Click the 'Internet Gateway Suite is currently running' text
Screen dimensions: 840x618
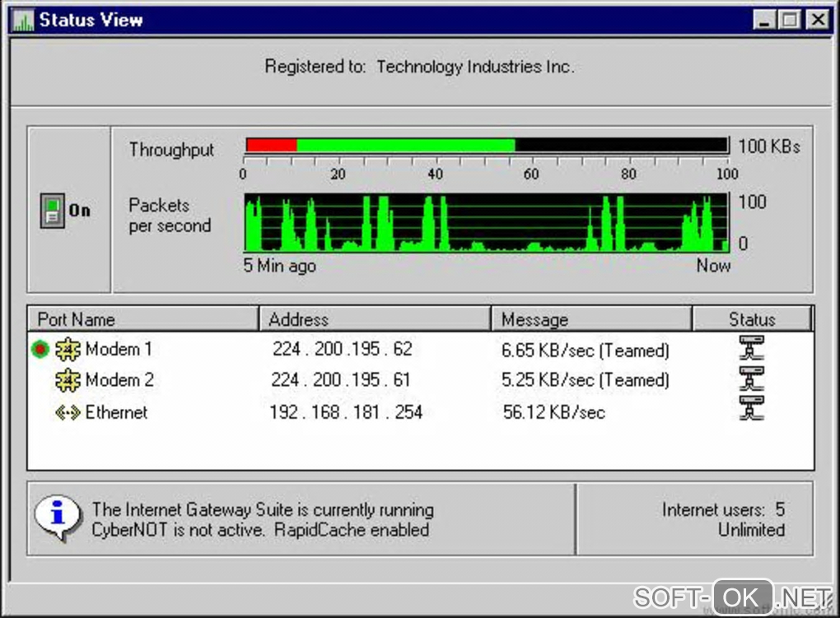pos(263,510)
